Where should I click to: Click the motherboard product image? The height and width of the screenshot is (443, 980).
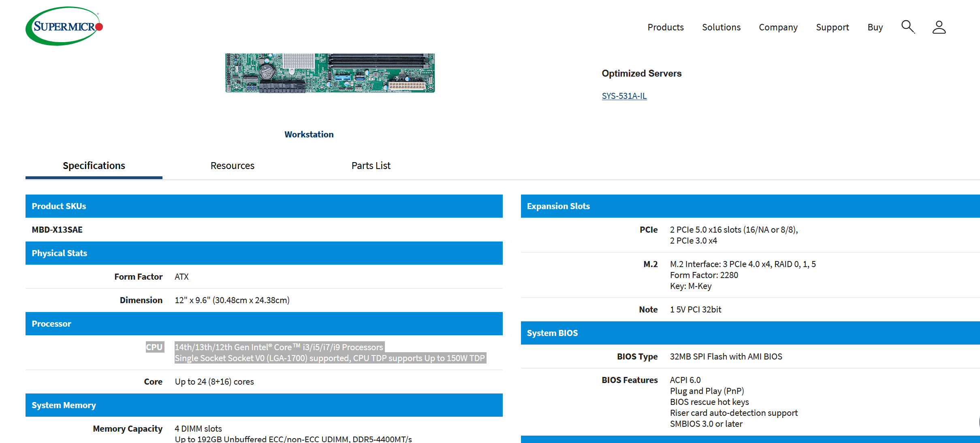click(330, 73)
